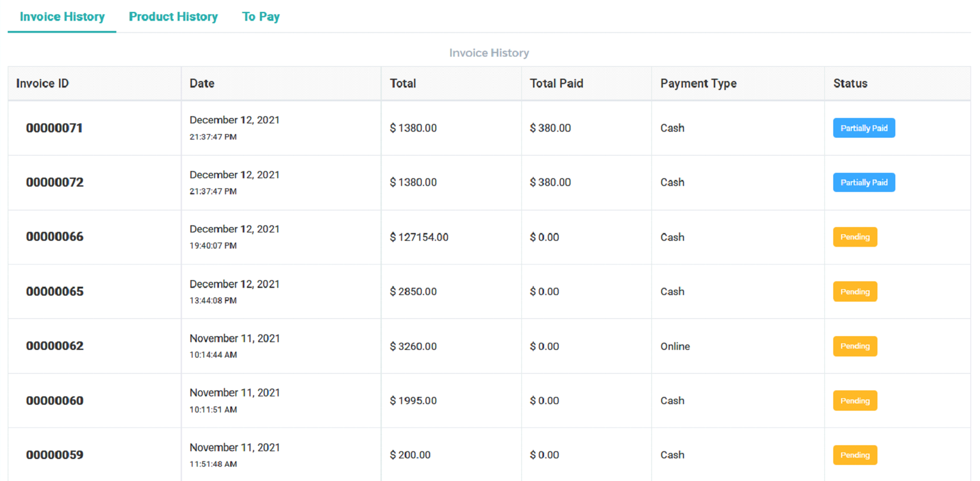980x481 pixels.
Task: Click Pending status for invoice 00000059
Action: pyautogui.click(x=854, y=455)
